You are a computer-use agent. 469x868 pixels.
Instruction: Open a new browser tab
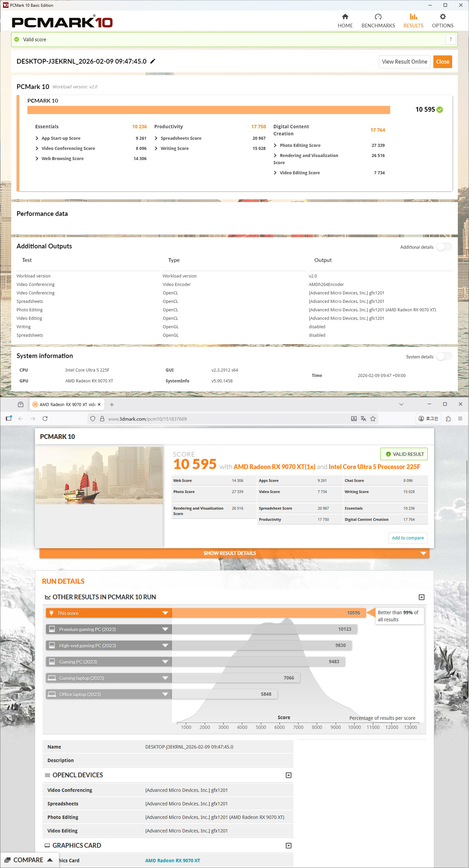point(112,404)
